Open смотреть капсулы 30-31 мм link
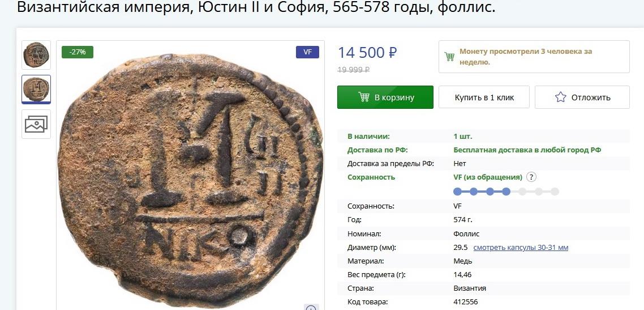This screenshot has width=644, height=310. 521,247
